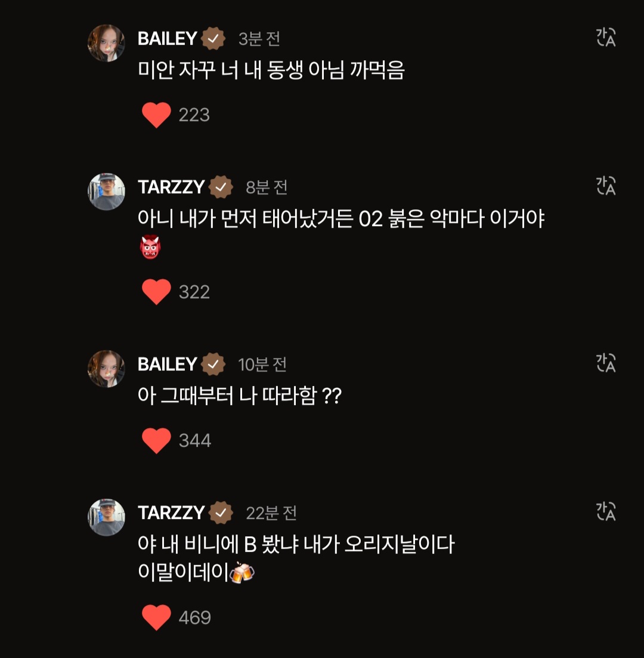
Task: Translate TARZZY's 22분 전 comment
Action: click(606, 511)
